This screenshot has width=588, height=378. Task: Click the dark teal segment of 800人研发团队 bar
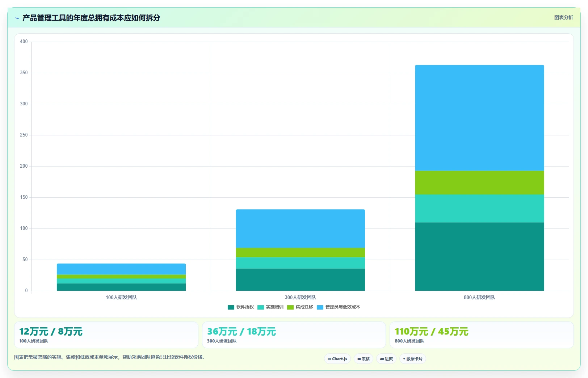coord(479,256)
